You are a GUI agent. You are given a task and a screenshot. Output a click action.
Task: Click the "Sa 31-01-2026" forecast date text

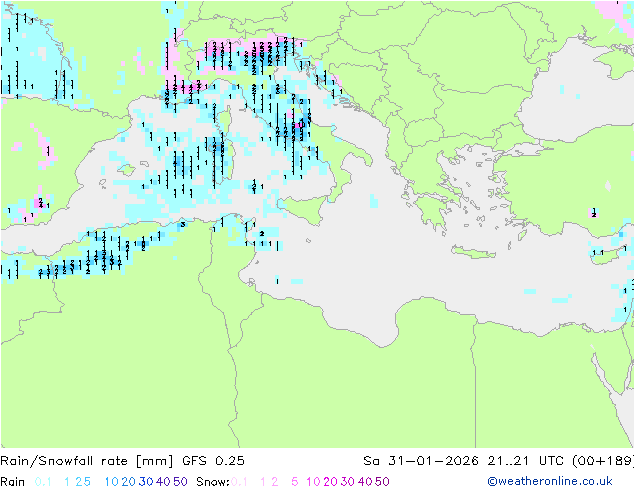coord(421,461)
